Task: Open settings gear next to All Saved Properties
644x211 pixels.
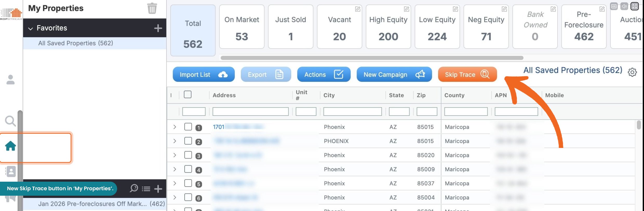Action: pyautogui.click(x=632, y=72)
